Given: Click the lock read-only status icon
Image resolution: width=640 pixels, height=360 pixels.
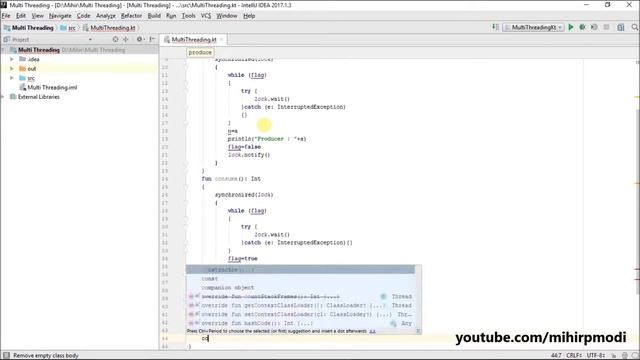Looking at the screenshot, I should click(x=613, y=356).
